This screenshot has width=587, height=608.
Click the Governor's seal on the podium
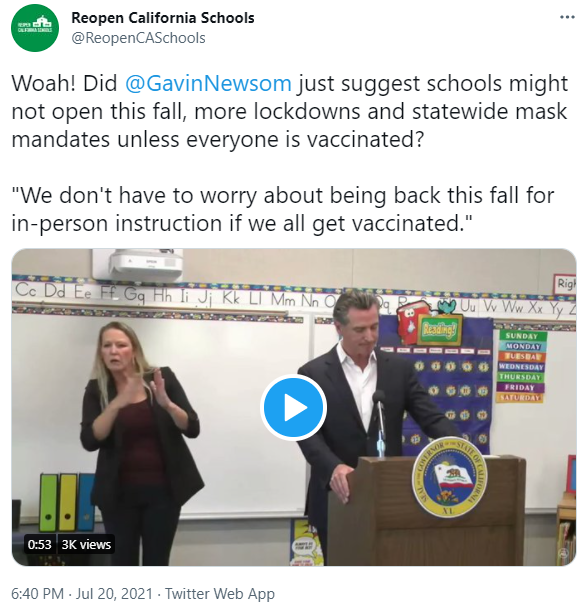450,477
